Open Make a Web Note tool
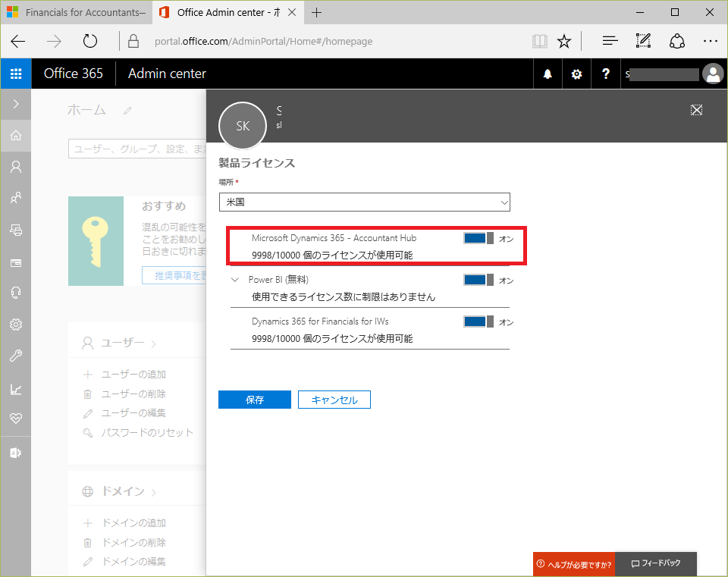 pos(643,41)
